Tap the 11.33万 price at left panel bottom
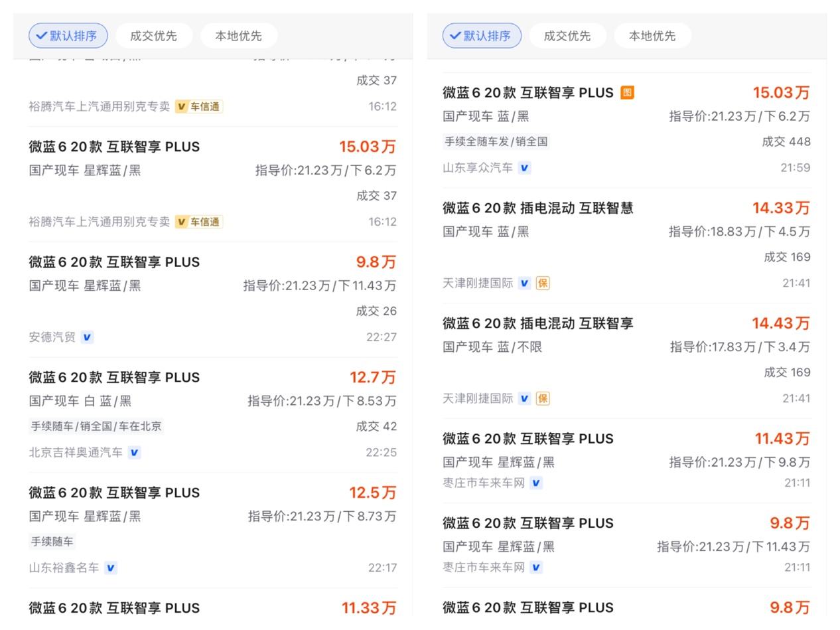 click(369, 608)
